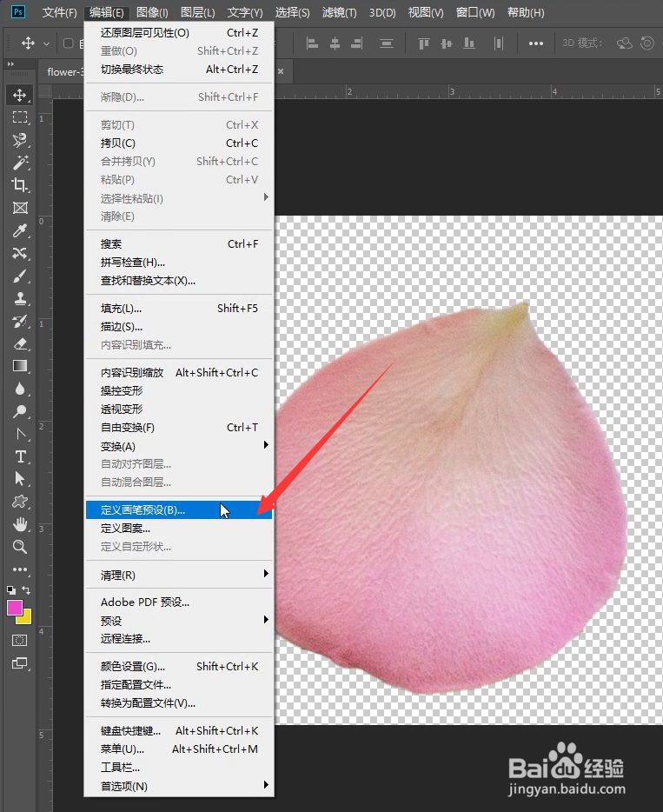Toggle Quick Mask mode

[20, 641]
